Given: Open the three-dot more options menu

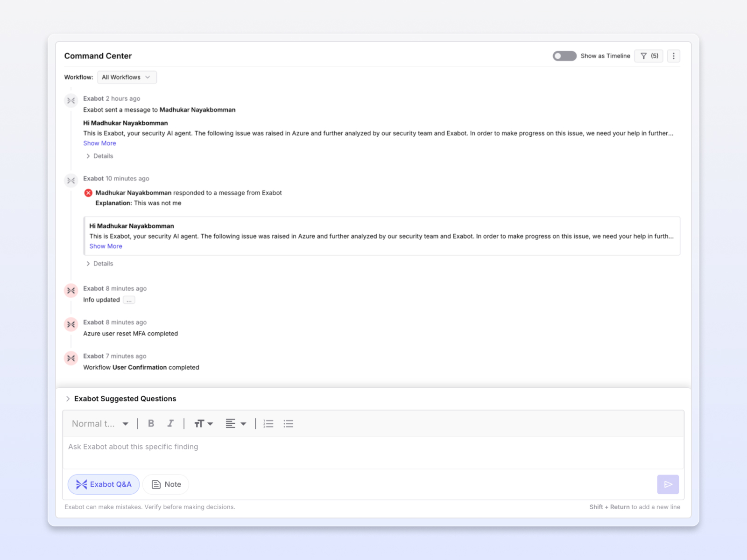Looking at the screenshot, I should 673,56.
